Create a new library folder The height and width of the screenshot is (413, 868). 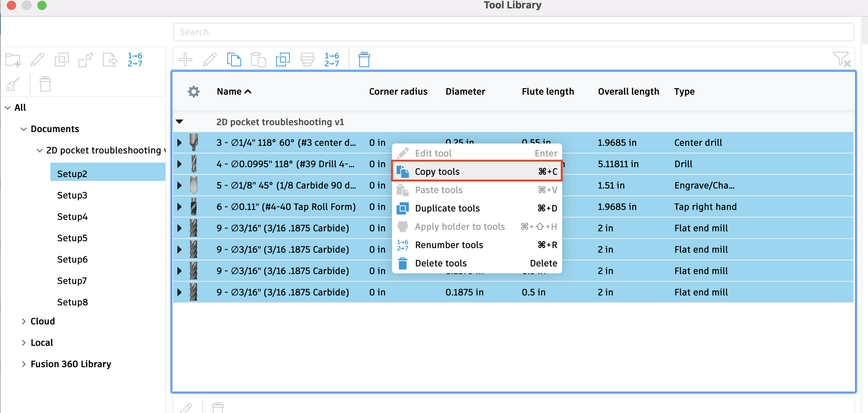click(13, 60)
